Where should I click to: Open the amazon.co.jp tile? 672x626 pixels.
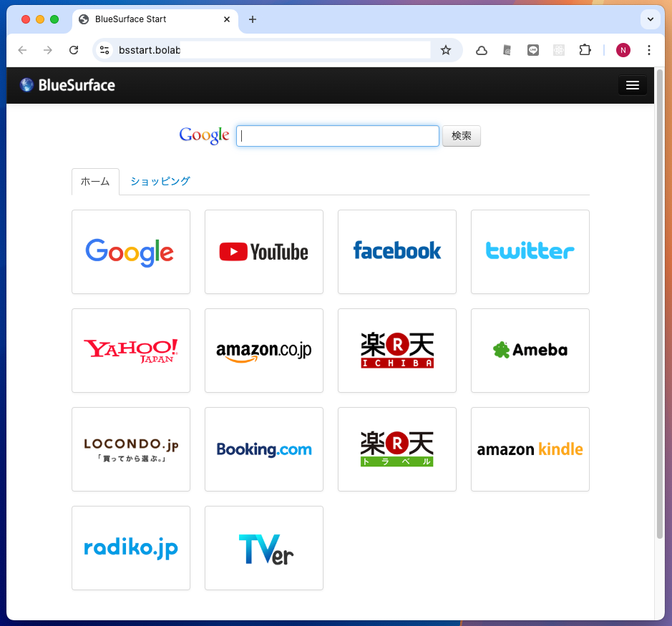click(x=264, y=351)
